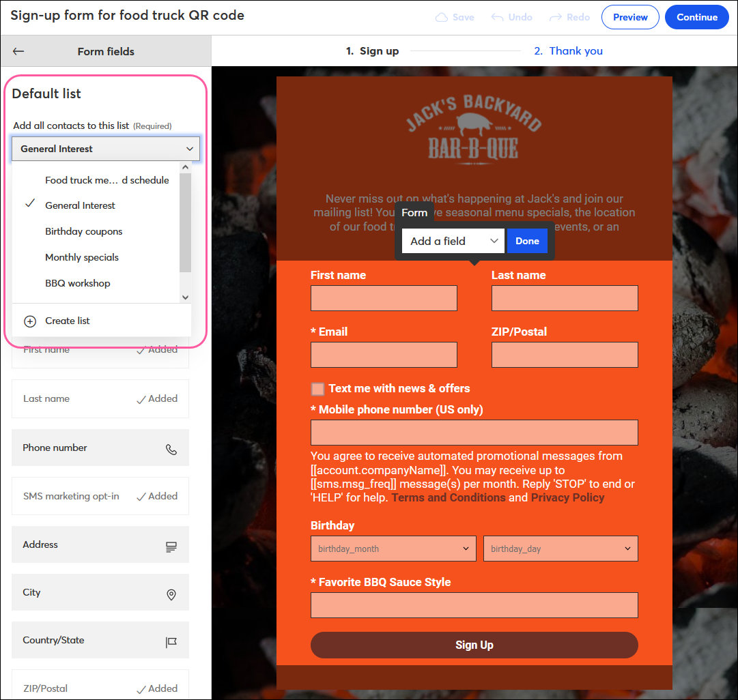738x700 pixels.
Task: Click the address icon on Address field
Action: point(171,546)
